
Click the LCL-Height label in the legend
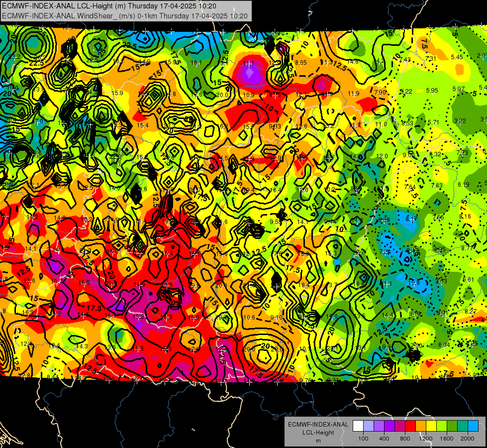[318, 433]
